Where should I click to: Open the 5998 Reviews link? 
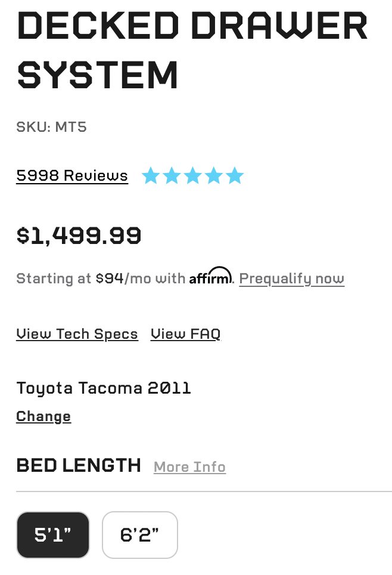[x=72, y=175]
